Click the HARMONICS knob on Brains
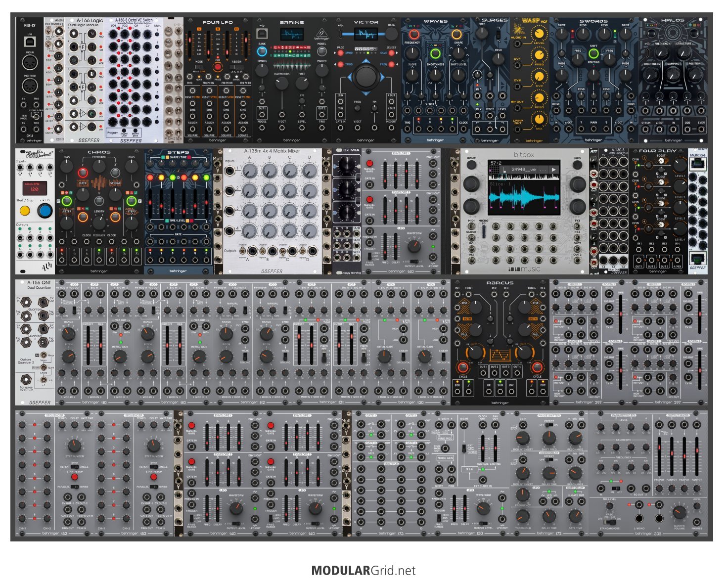Screen dimensions: 728x581 [x=282, y=83]
